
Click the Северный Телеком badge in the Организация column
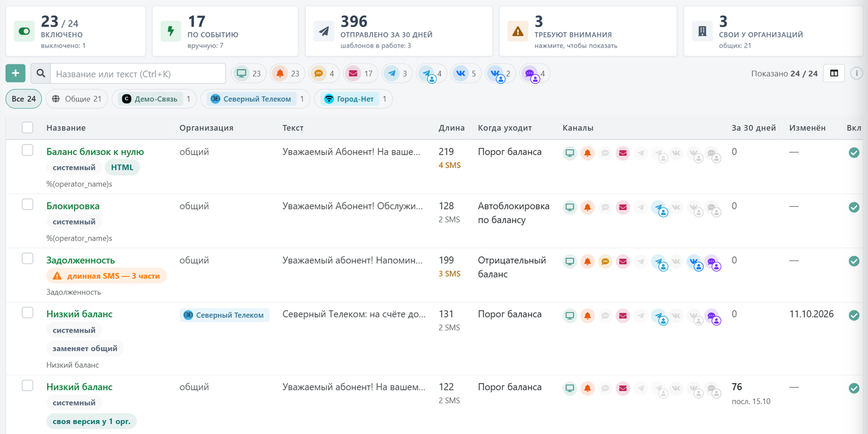click(x=224, y=315)
